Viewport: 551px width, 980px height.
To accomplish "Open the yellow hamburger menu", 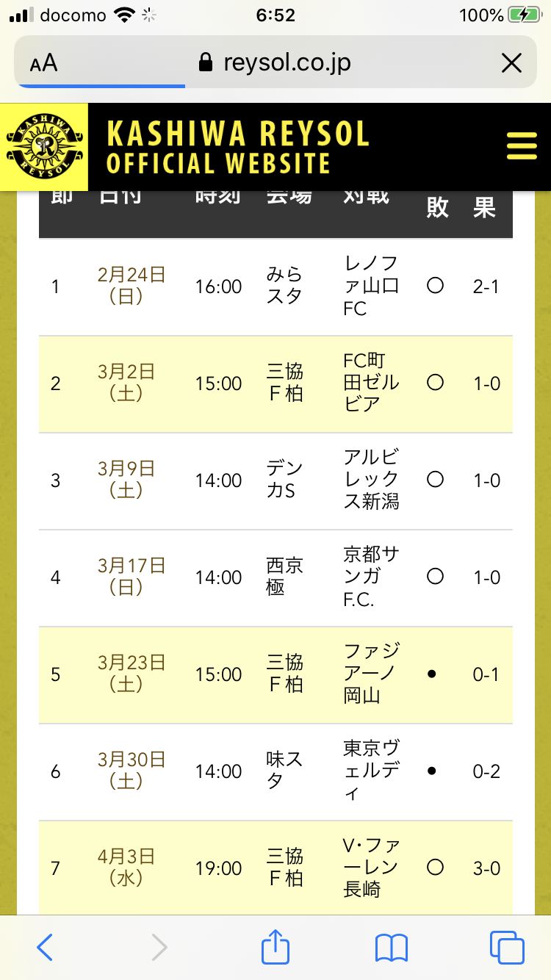I will coord(522,145).
